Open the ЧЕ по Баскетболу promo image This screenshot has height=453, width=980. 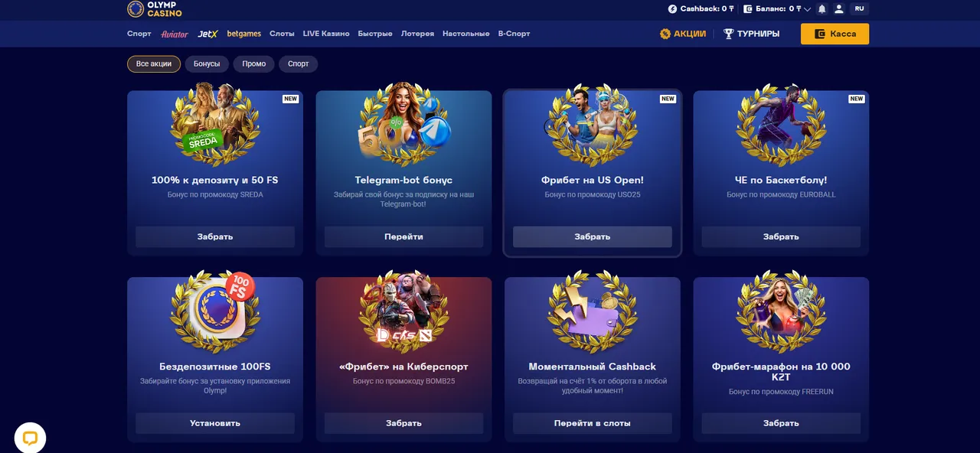coord(781,125)
